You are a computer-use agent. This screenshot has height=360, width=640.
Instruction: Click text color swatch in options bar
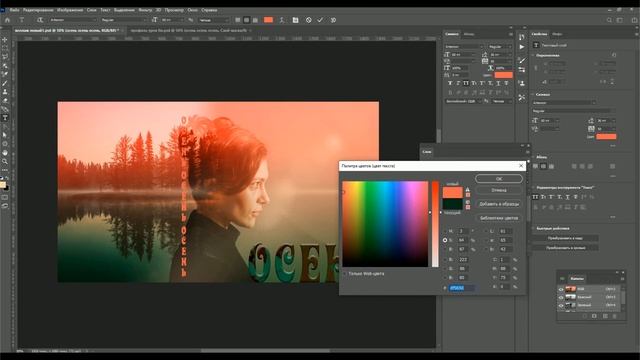268,20
